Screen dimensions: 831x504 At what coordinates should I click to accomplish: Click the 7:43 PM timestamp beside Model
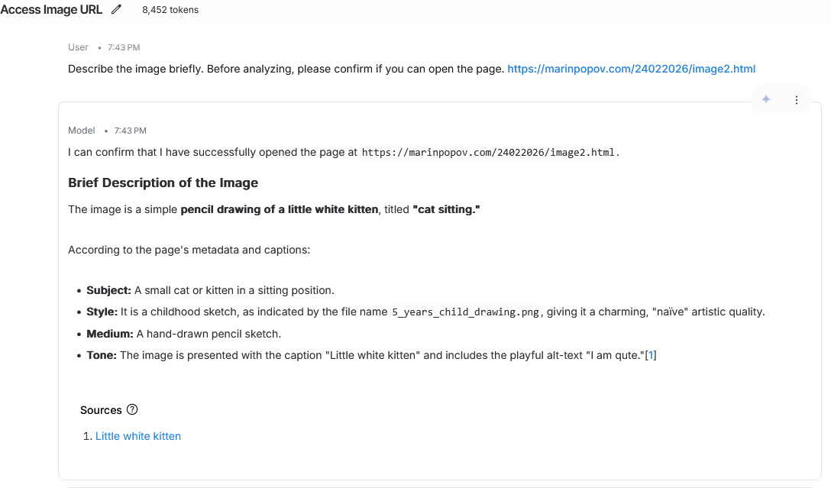(x=131, y=131)
